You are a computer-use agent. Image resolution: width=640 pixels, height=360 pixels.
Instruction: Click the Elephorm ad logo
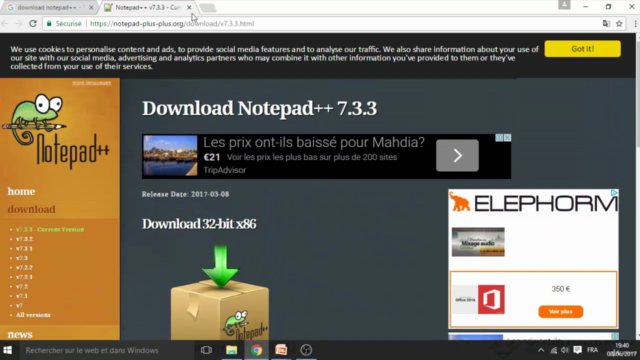[x=533, y=203]
